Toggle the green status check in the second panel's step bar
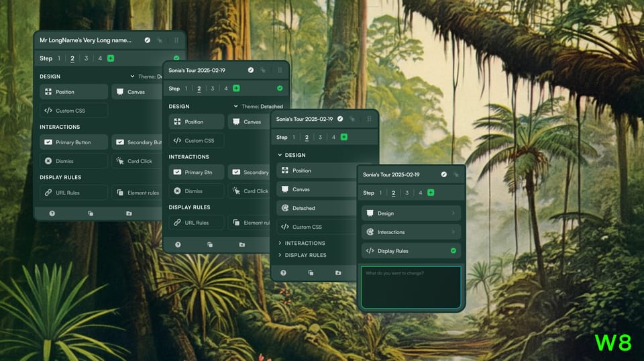 (x=280, y=89)
